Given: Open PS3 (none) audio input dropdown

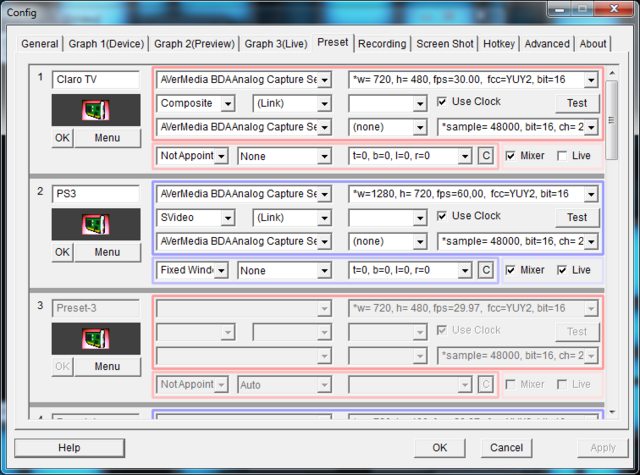Looking at the screenshot, I should coord(387,241).
